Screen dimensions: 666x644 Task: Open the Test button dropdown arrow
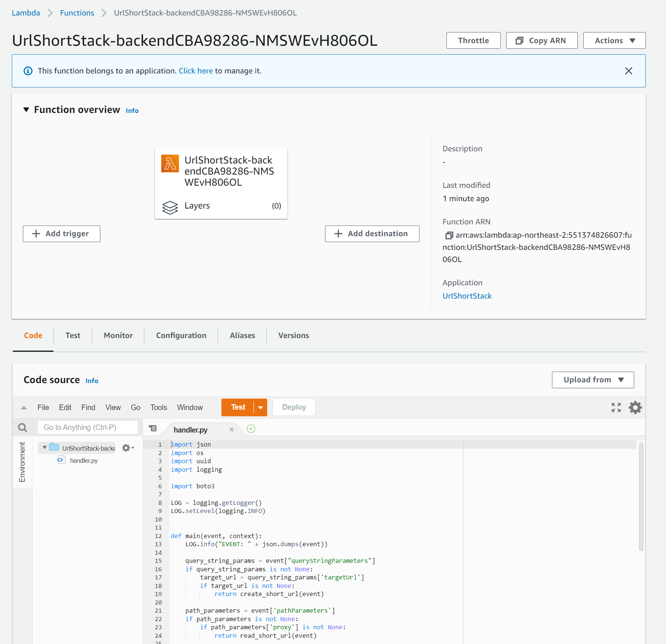coord(260,407)
